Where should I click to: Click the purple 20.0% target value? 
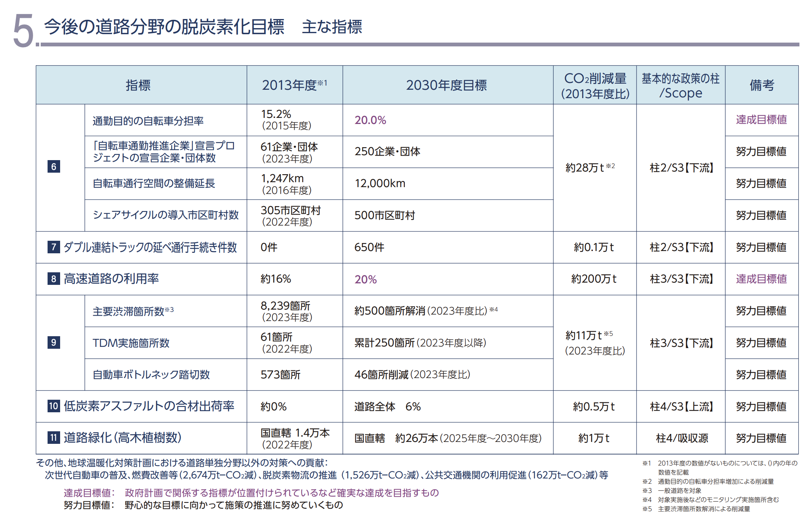pos(370,120)
